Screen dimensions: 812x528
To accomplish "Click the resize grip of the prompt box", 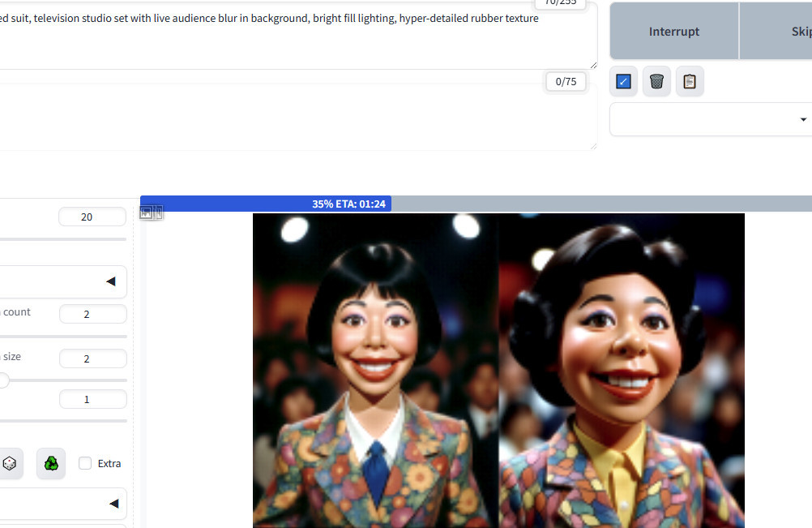I will coord(593,65).
